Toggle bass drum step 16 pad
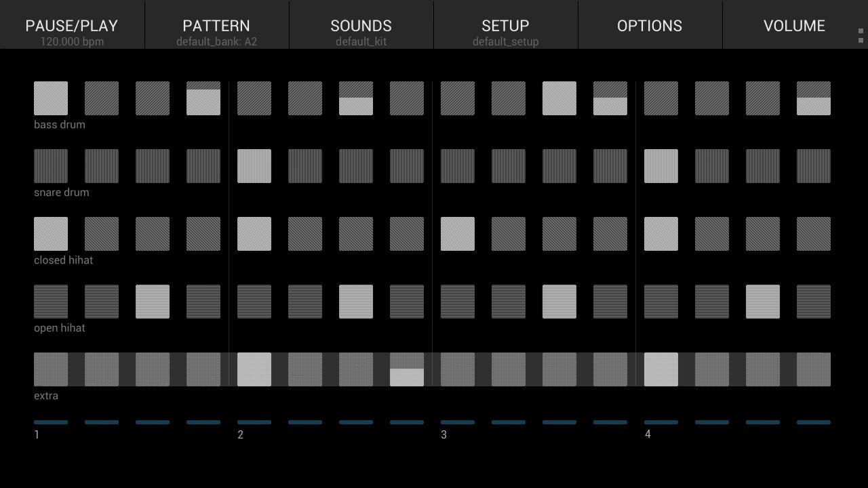The image size is (868, 488). 814,98
